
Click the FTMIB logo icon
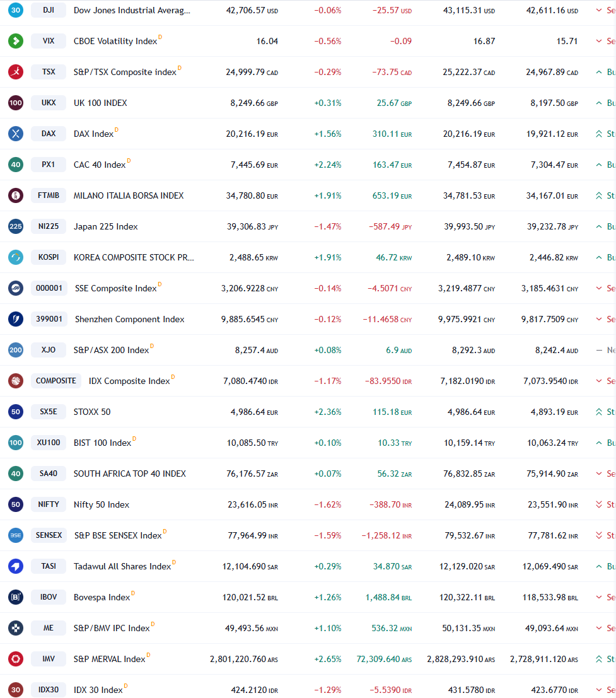[x=16, y=195]
